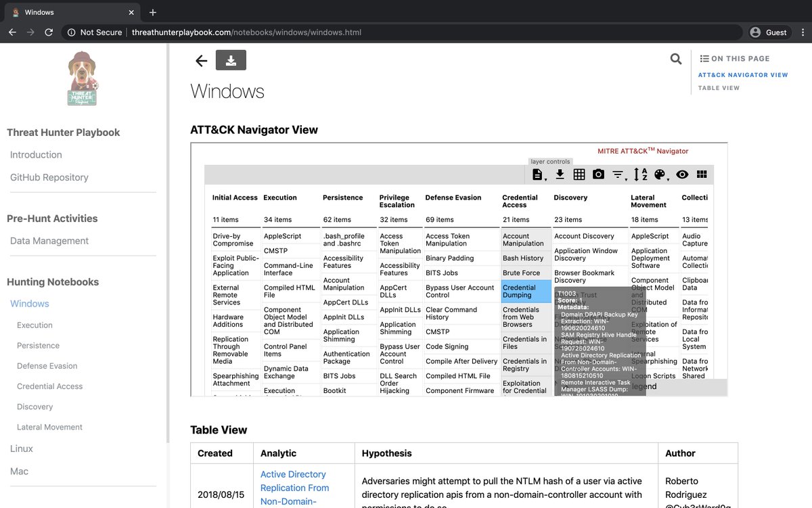The width and height of the screenshot is (812, 508).
Task: Select BITS Jobs under Defense Evasion
Action: point(461,273)
